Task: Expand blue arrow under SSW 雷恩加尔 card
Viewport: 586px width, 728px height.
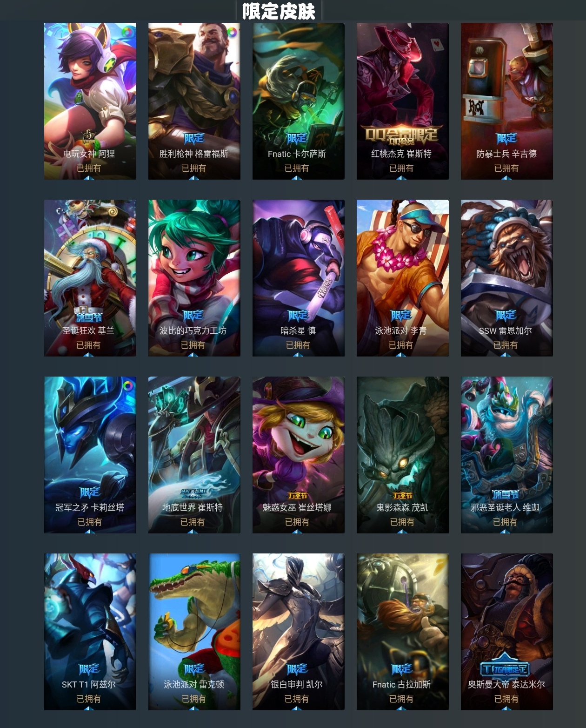Action: (x=506, y=354)
